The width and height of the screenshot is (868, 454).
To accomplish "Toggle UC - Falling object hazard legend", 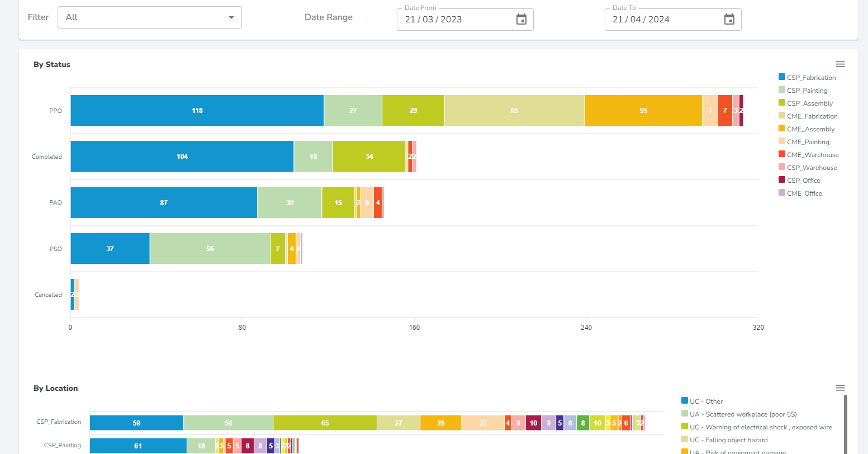I will (724, 440).
